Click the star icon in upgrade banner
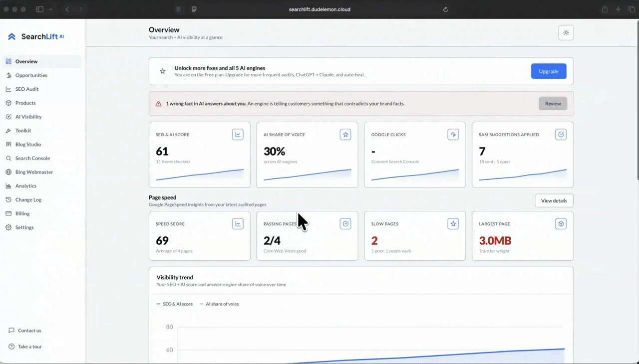This screenshot has width=639, height=364. 162,71
